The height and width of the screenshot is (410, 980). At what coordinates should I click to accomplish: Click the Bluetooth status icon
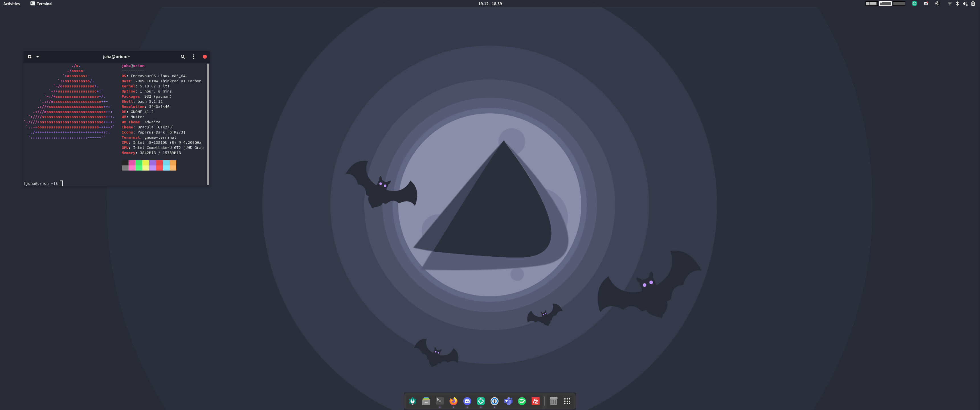click(x=957, y=3)
